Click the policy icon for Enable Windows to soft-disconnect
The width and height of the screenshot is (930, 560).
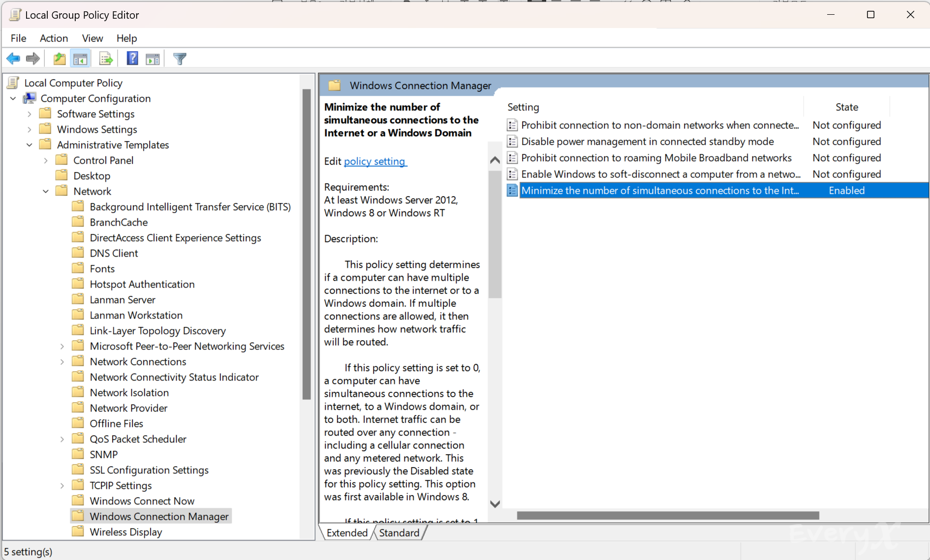pos(512,174)
